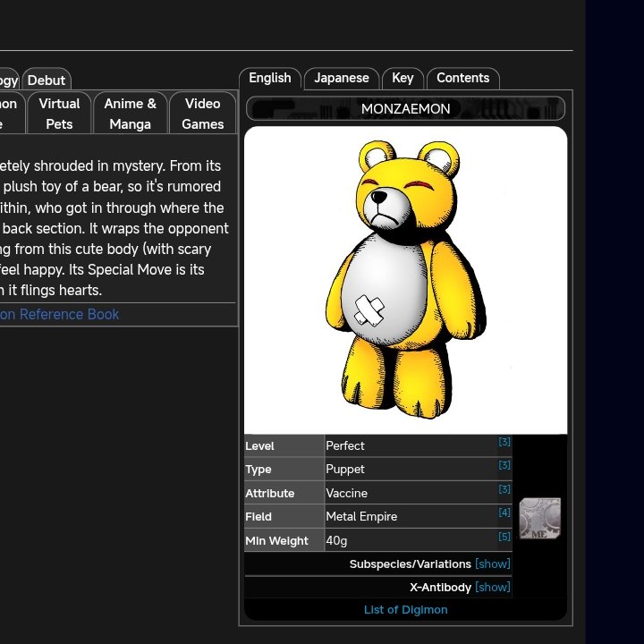Click the MONZAEMON name header
The height and width of the screenshot is (644, 644).
pyautogui.click(x=406, y=109)
